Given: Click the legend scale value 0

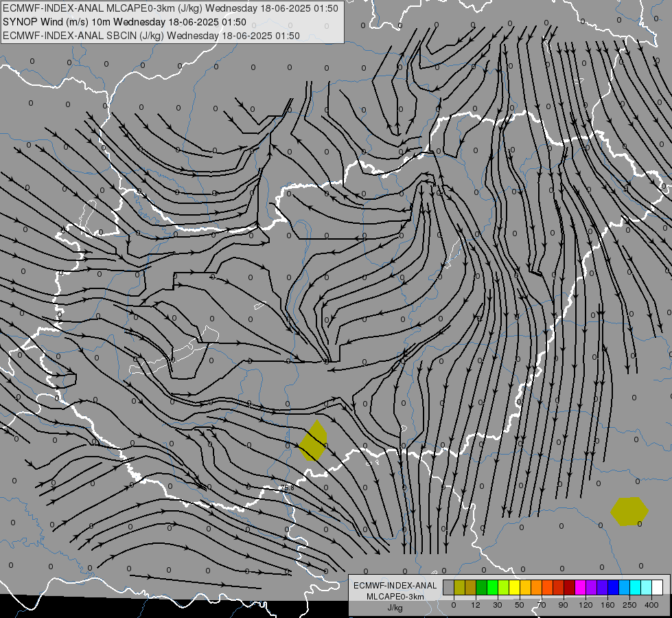Looking at the screenshot, I should [454, 605].
